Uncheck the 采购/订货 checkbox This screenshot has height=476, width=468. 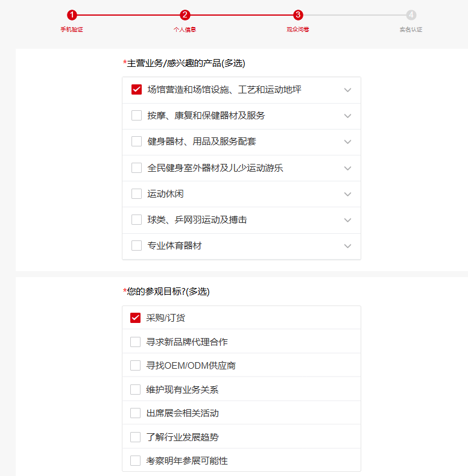135,318
